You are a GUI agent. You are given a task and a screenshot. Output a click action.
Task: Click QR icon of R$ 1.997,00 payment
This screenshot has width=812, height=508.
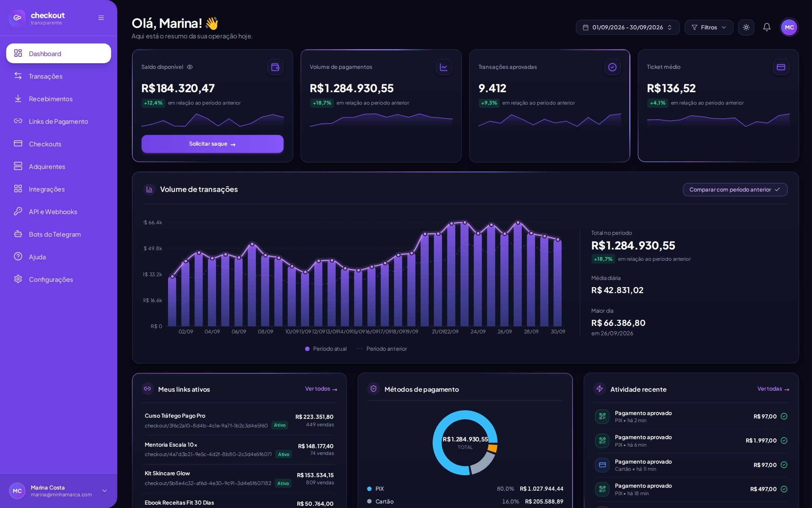pos(602,441)
